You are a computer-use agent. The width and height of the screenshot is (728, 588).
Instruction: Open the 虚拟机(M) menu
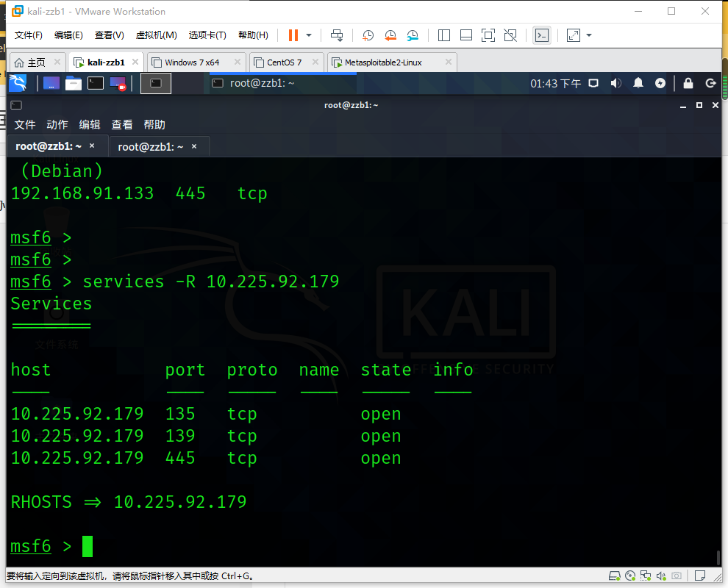pos(156,35)
